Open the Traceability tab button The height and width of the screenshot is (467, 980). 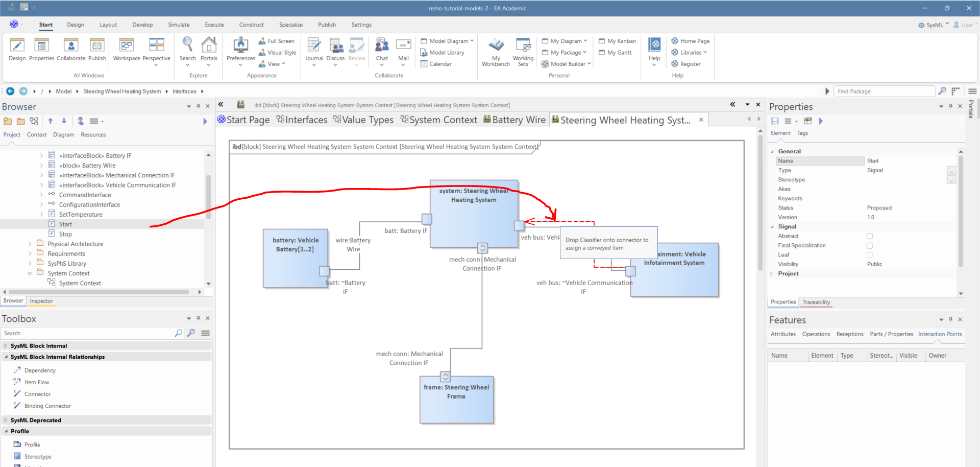pos(816,302)
